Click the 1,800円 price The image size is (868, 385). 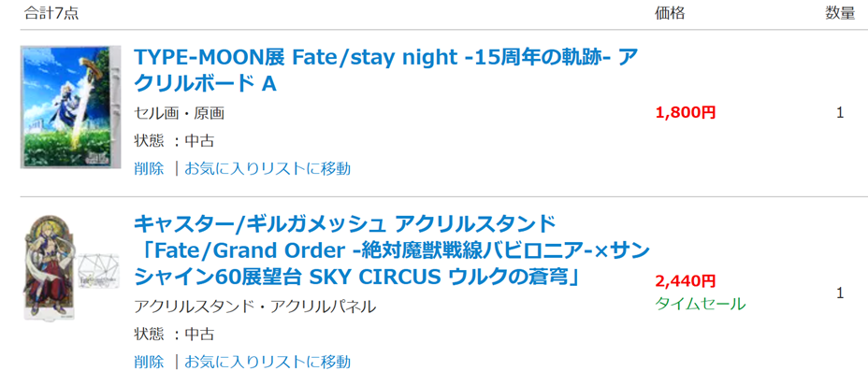coord(686,112)
